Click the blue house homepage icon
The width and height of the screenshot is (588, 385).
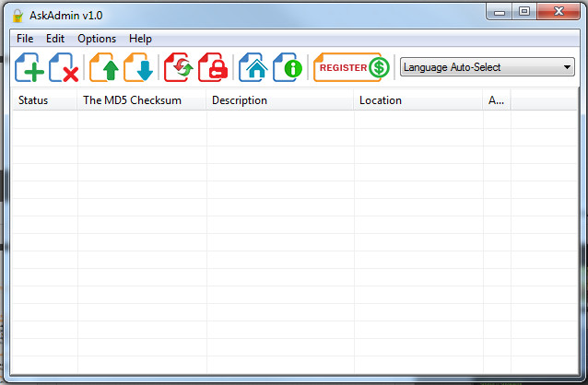pyautogui.click(x=253, y=67)
